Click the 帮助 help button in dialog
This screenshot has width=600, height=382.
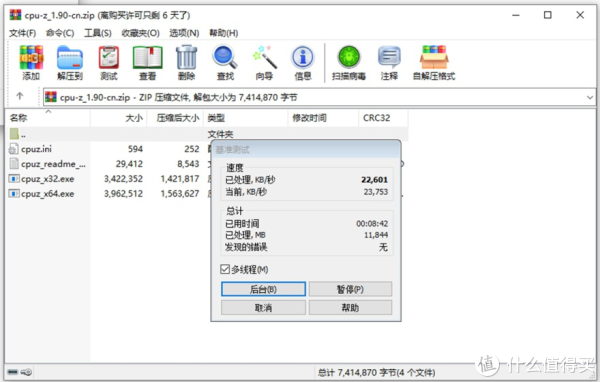coord(350,307)
